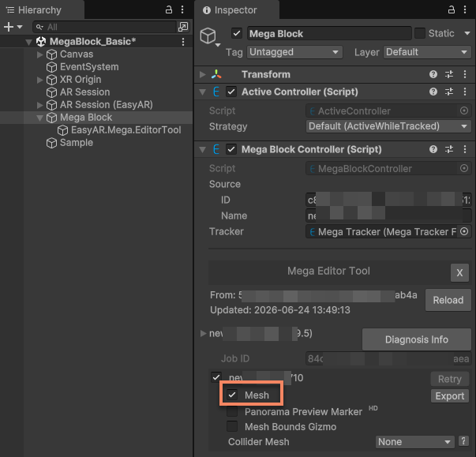476x457 pixels.
Task: Click the Hierarchy search field
Action: [105, 27]
